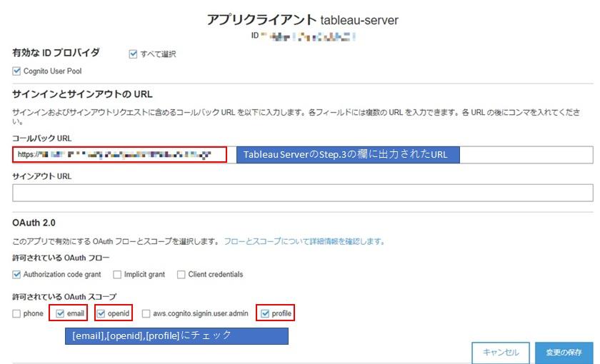Toggle the すべて選択 checkbox
This screenshot has width=600, height=364.
click(133, 54)
